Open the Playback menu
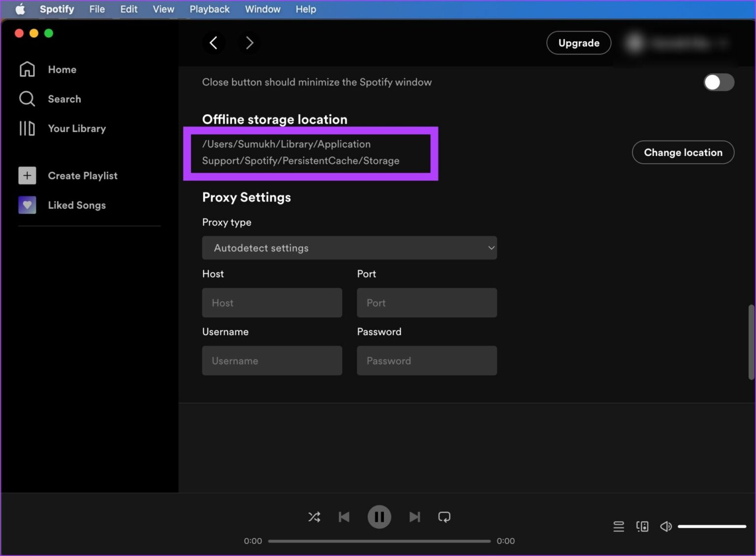756x556 pixels. (x=209, y=9)
